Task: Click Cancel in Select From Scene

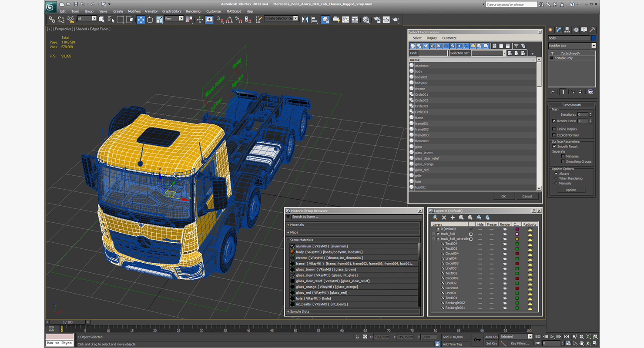Action: click(x=527, y=196)
